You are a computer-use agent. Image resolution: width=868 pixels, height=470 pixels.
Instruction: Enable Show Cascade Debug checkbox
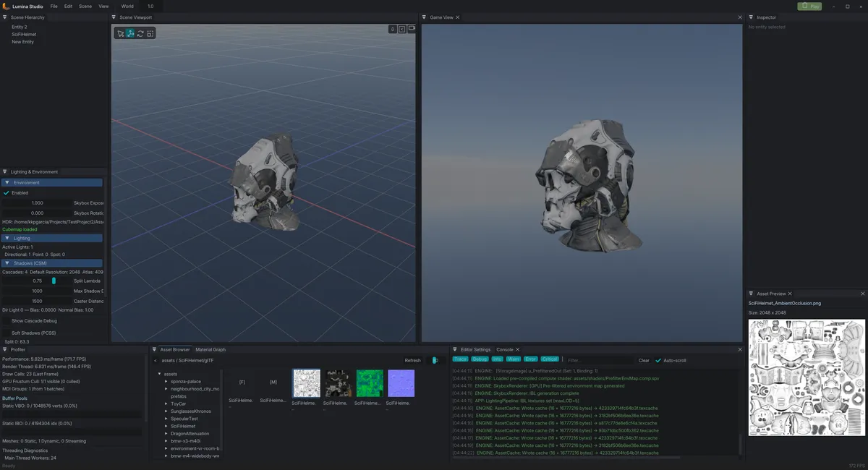[7, 320]
